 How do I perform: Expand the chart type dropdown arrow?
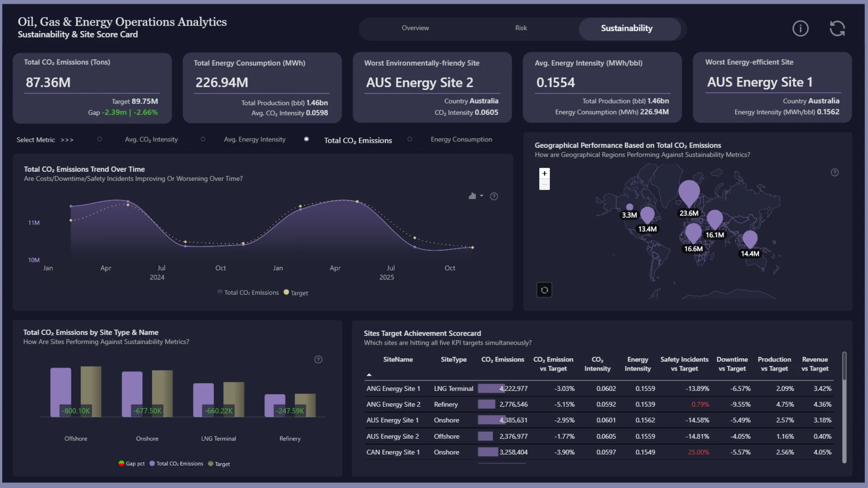481,196
